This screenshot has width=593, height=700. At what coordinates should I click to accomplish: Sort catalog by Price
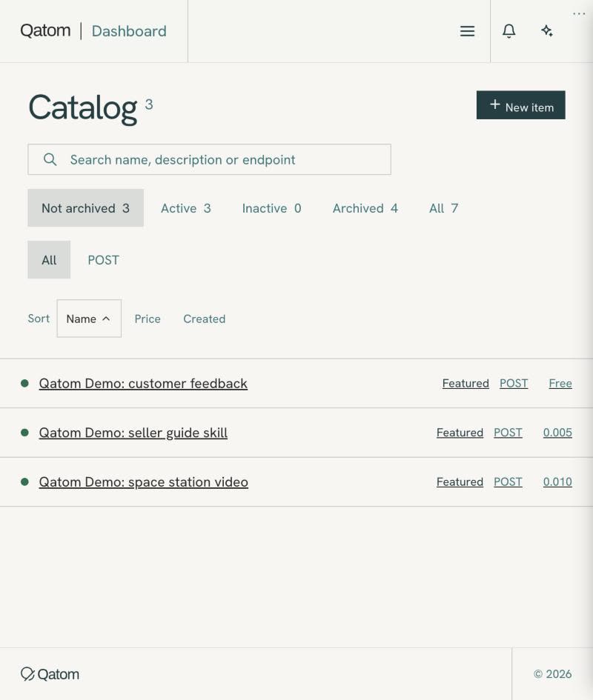(x=148, y=319)
